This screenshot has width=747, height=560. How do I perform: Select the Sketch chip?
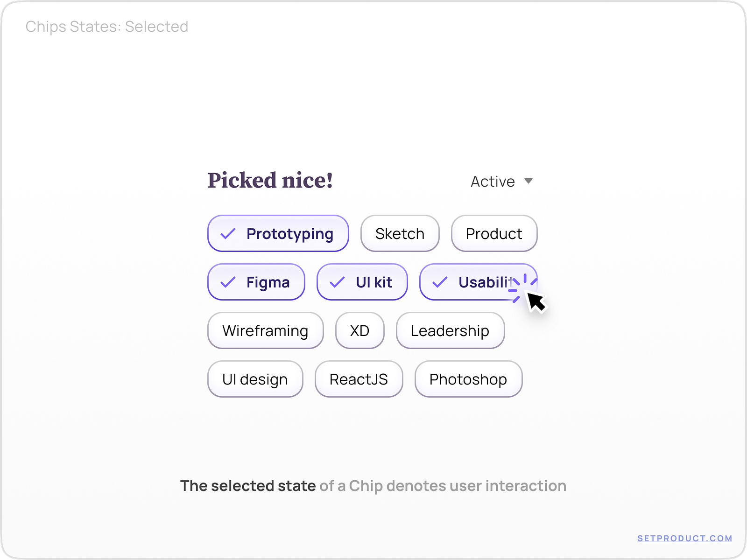(400, 233)
